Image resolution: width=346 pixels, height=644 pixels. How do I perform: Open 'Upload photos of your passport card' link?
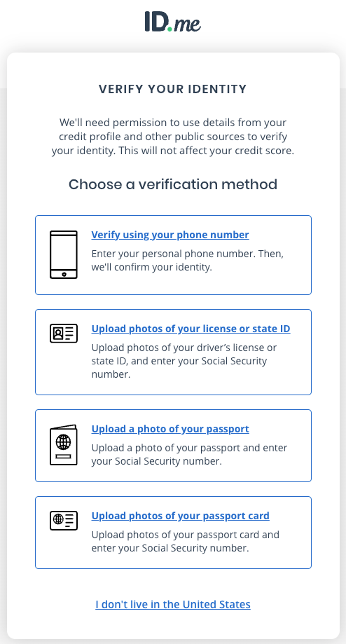tap(180, 516)
